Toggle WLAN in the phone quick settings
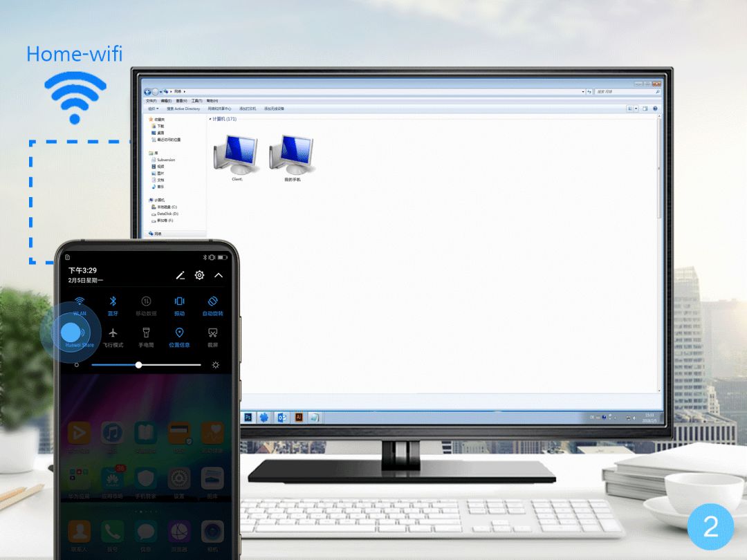This screenshot has height=560, width=747. (x=80, y=306)
